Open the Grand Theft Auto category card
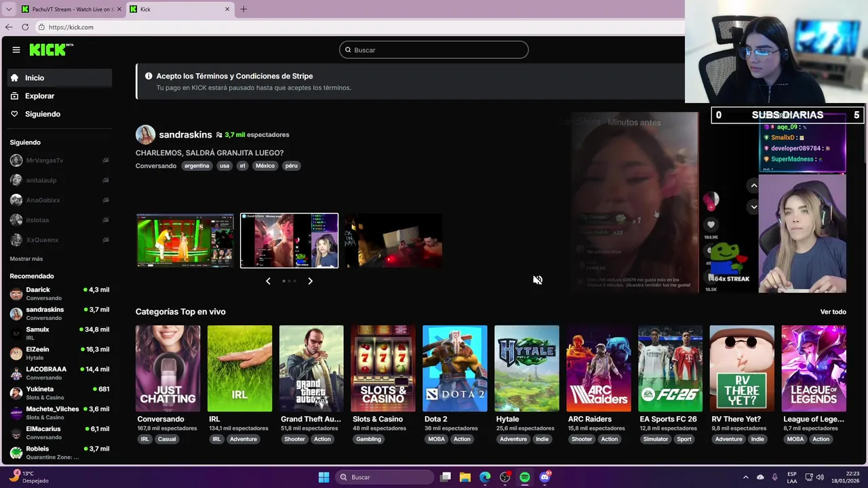The image size is (868, 488). [311, 369]
